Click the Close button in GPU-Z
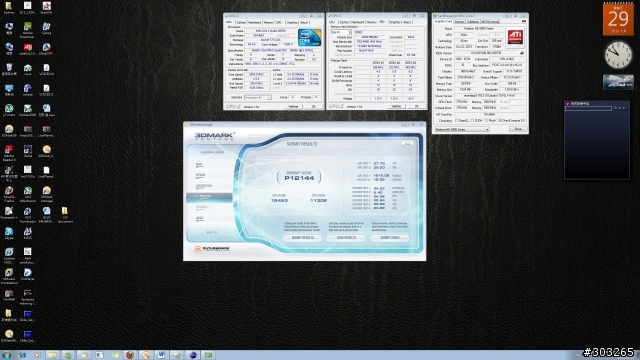Image resolution: width=640 pixels, height=360 pixels. click(518, 129)
